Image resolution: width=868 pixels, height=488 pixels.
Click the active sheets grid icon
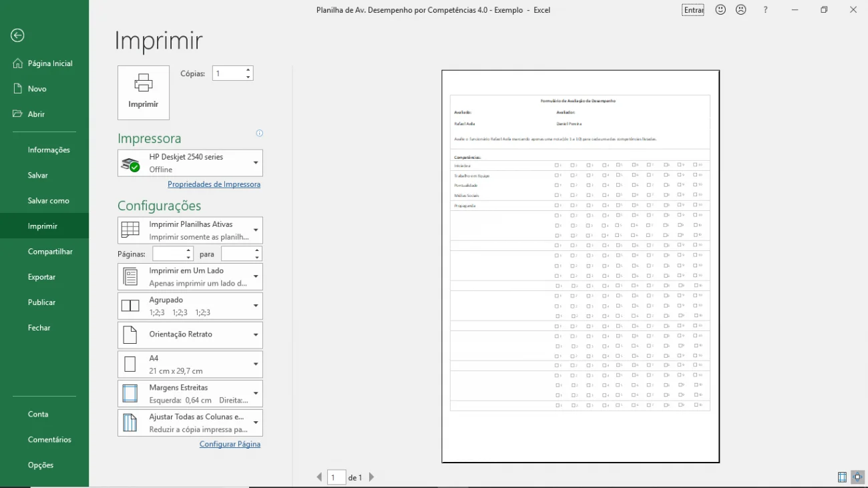[x=130, y=230]
